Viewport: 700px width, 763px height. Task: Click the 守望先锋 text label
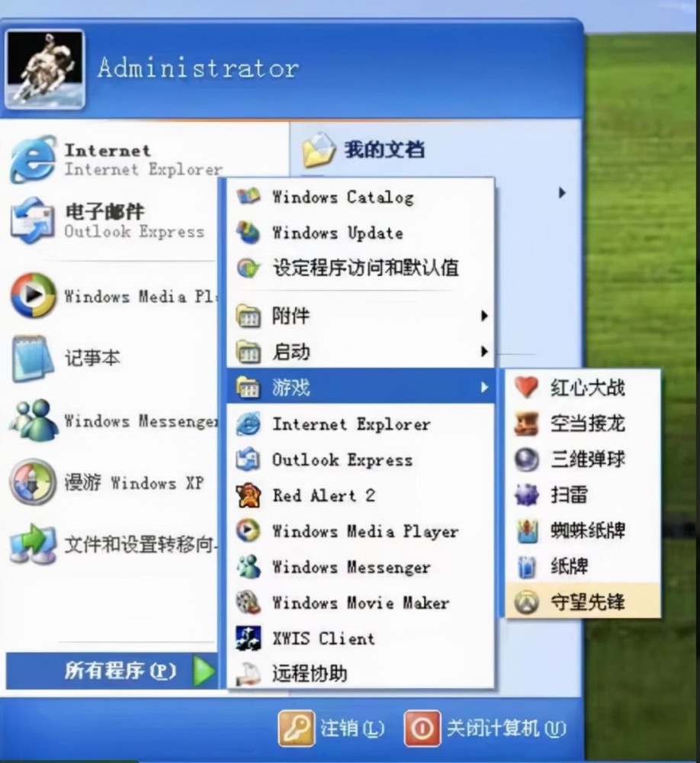point(588,603)
